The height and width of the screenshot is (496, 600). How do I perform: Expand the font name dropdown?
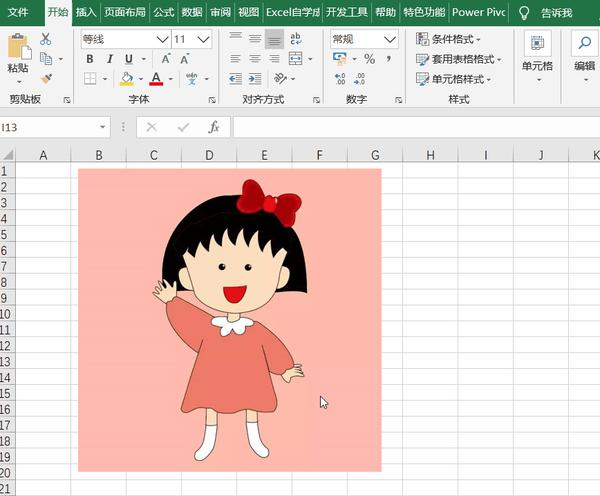point(162,39)
